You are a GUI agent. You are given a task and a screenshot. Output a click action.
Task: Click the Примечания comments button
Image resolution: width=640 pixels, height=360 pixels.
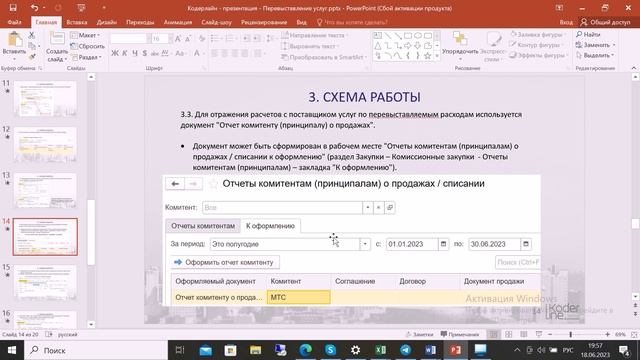[x=460, y=334]
